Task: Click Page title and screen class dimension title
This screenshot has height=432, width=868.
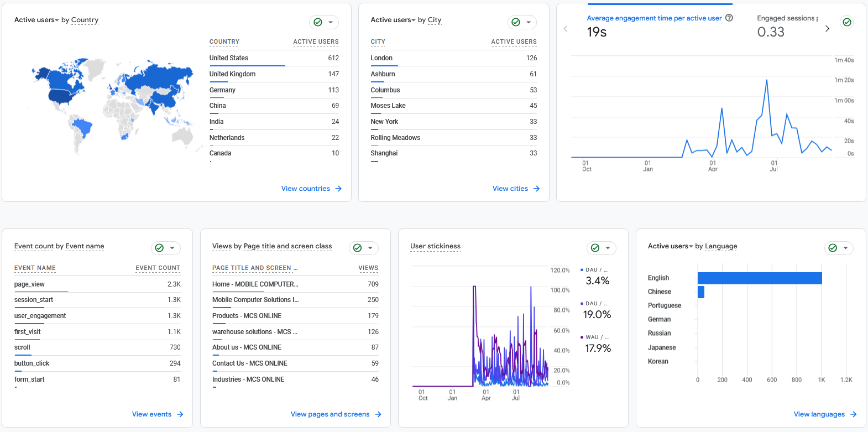Action: [287, 246]
